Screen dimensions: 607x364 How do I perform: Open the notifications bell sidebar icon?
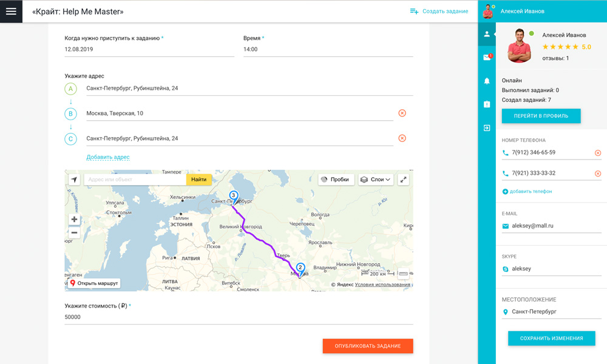coord(487,81)
